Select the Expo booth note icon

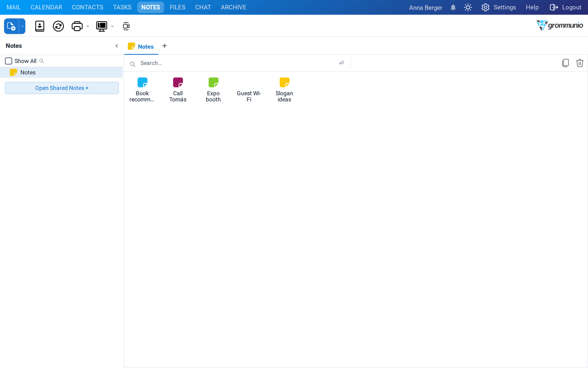click(214, 82)
